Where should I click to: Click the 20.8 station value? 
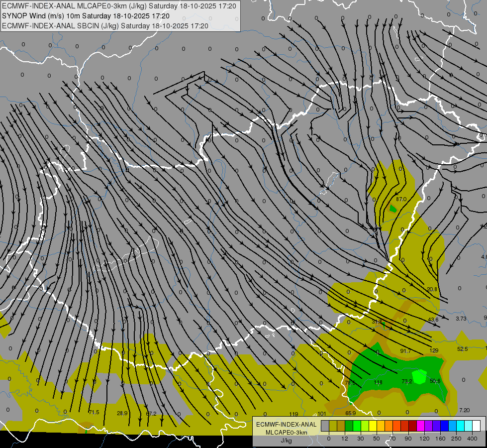(432, 289)
